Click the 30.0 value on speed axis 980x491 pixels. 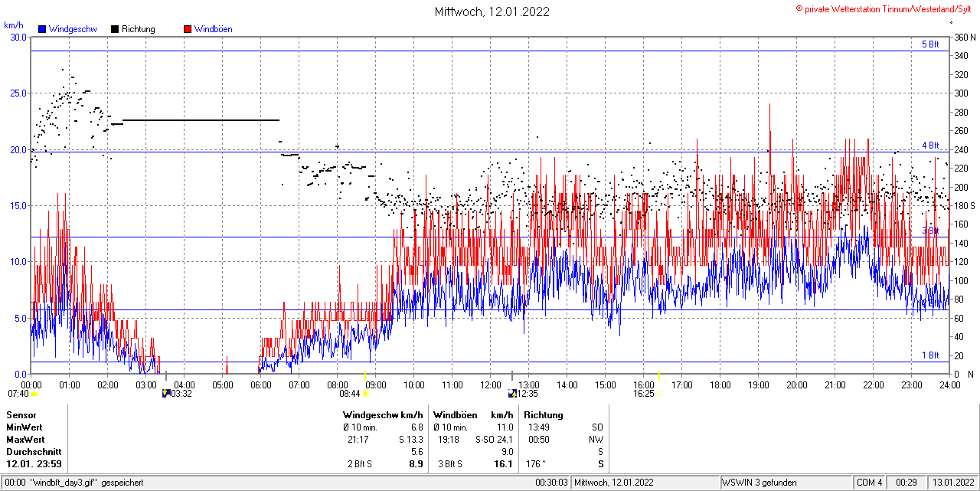[18, 37]
